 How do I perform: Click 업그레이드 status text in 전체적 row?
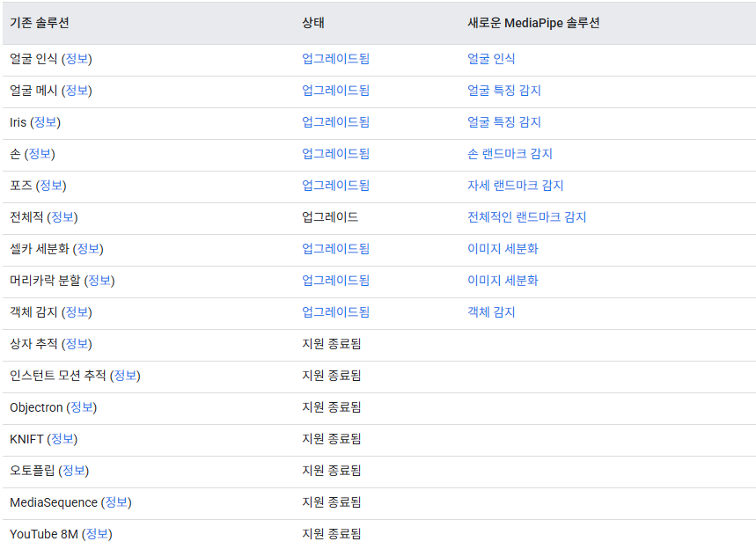click(x=330, y=217)
